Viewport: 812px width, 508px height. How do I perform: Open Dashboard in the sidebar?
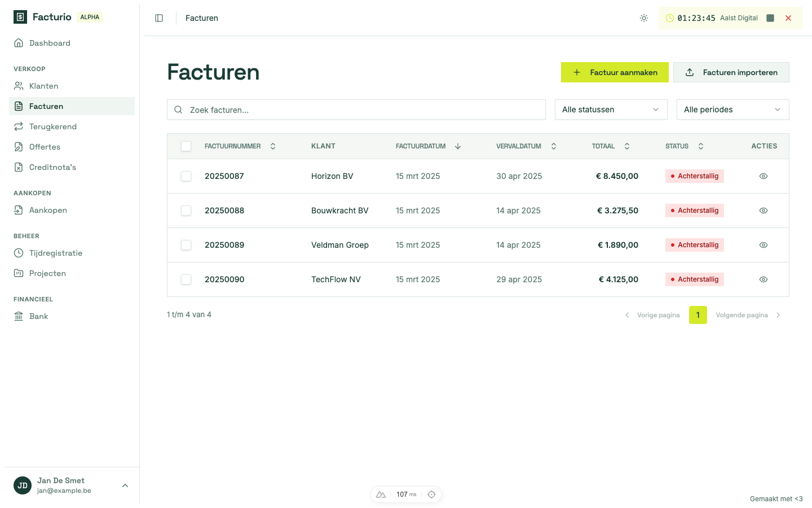pos(72,43)
